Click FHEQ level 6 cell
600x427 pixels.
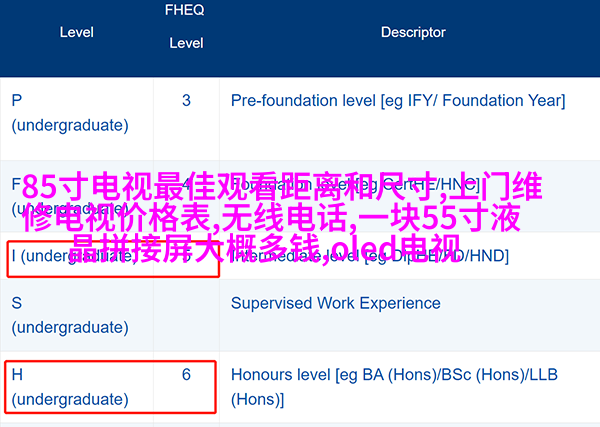point(186,375)
